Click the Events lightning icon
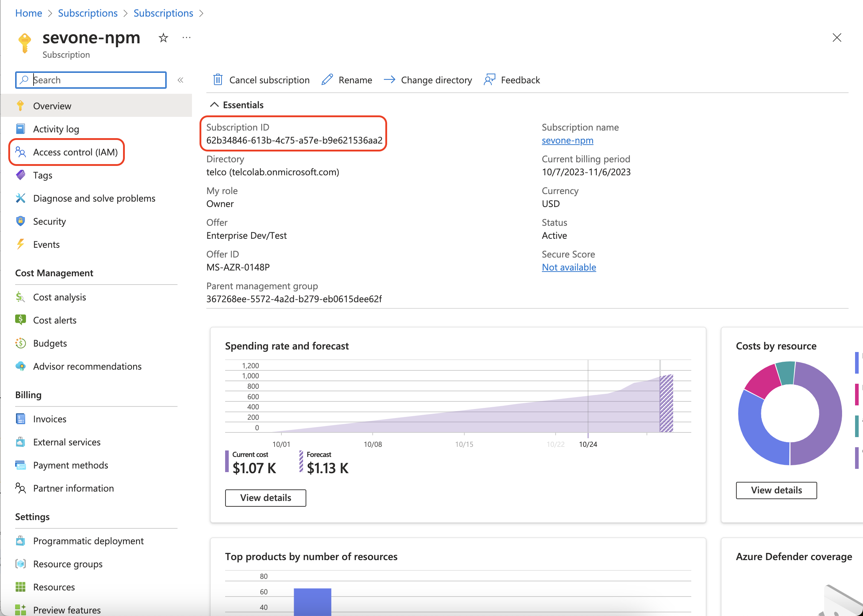The image size is (863, 616). [21, 244]
